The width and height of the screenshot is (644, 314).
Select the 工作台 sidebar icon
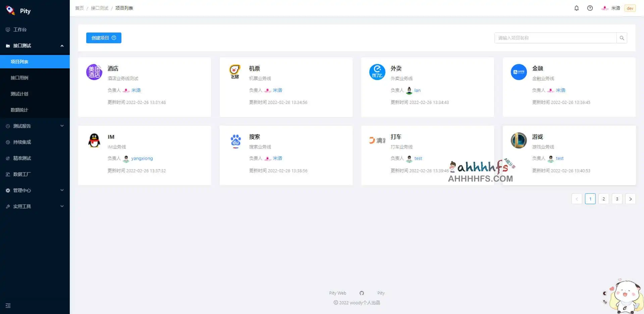7,29
